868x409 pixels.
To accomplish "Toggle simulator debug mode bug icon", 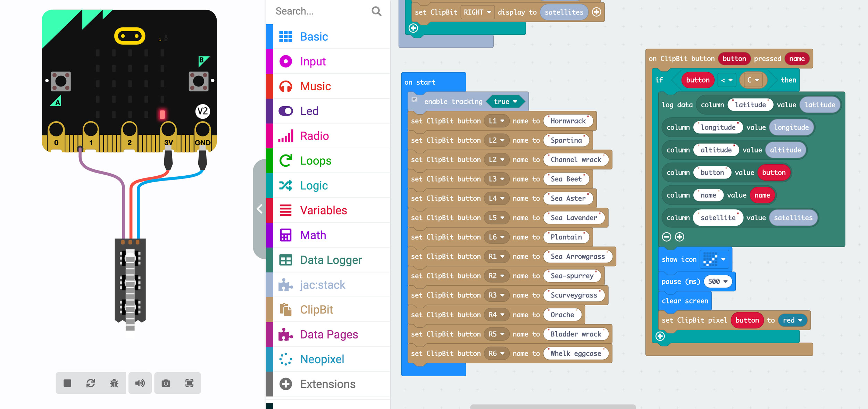I will [x=114, y=383].
